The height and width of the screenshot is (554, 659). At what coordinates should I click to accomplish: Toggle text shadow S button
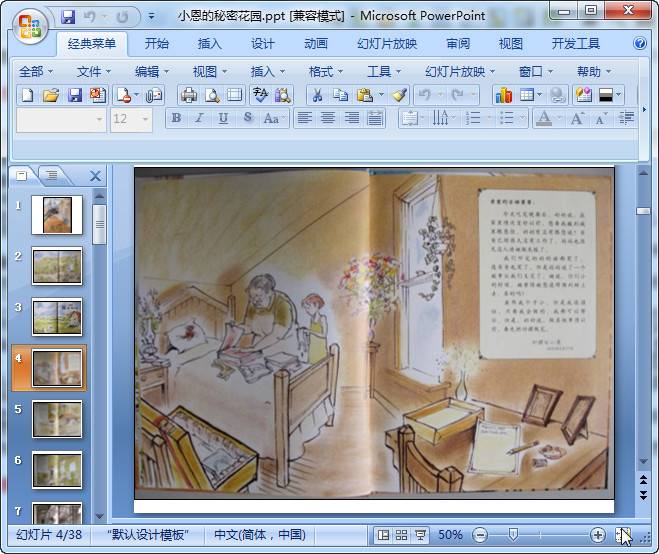point(248,118)
